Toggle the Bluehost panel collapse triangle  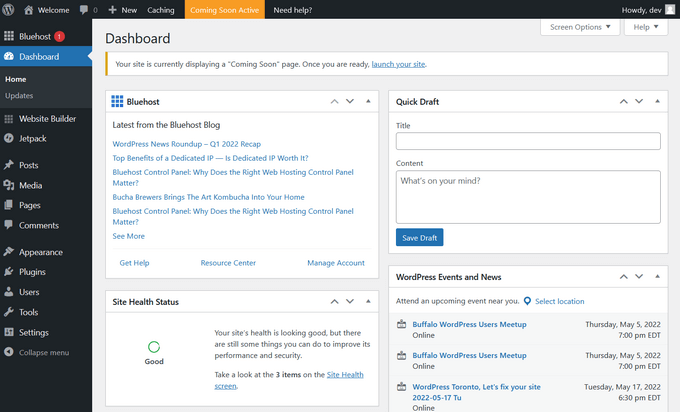pyautogui.click(x=368, y=101)
